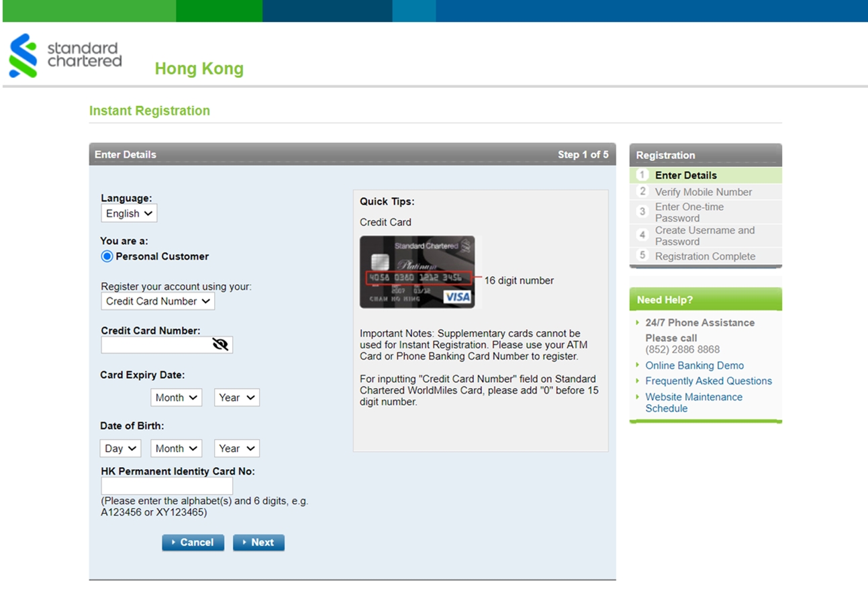This screenshot has width=868, height=594.
Task: Open Date of Birth Year dropdown
Action: click(236, 448)
